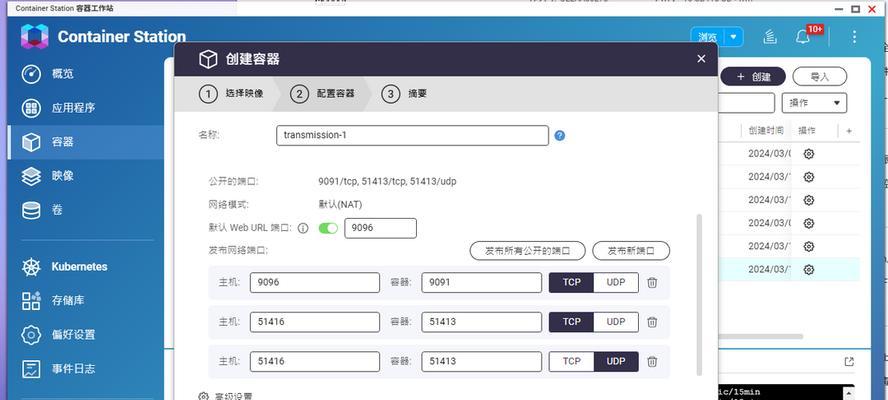Image resolution: width=888 pixels, height=400 pixels.
Task: Click the pop-out icon above console
Action: coord(848,361)
